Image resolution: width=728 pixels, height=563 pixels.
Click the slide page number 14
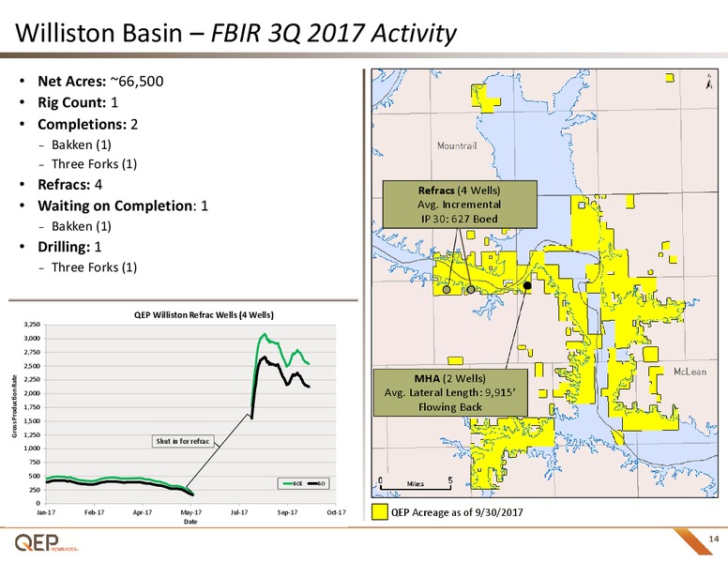tap(714, 539)
